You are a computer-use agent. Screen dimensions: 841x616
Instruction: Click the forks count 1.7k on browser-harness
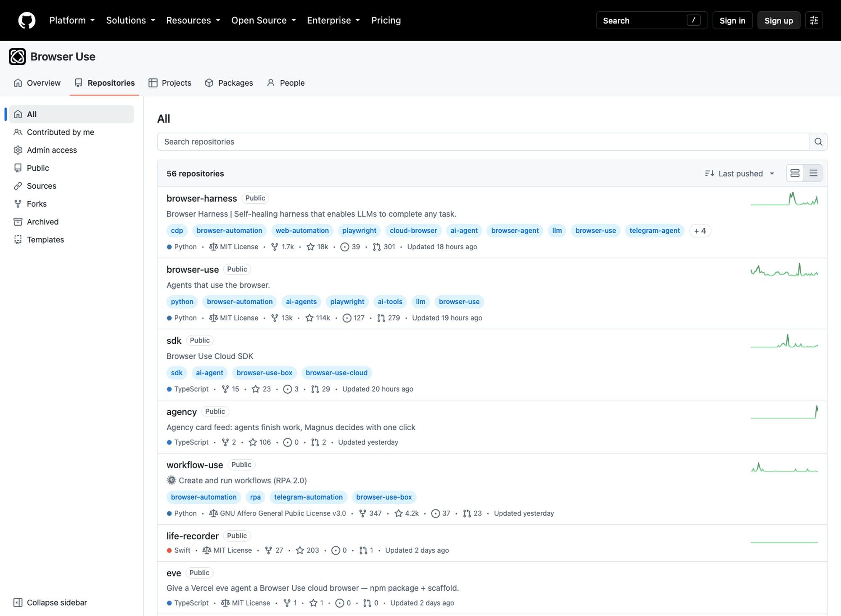point(283,247)
